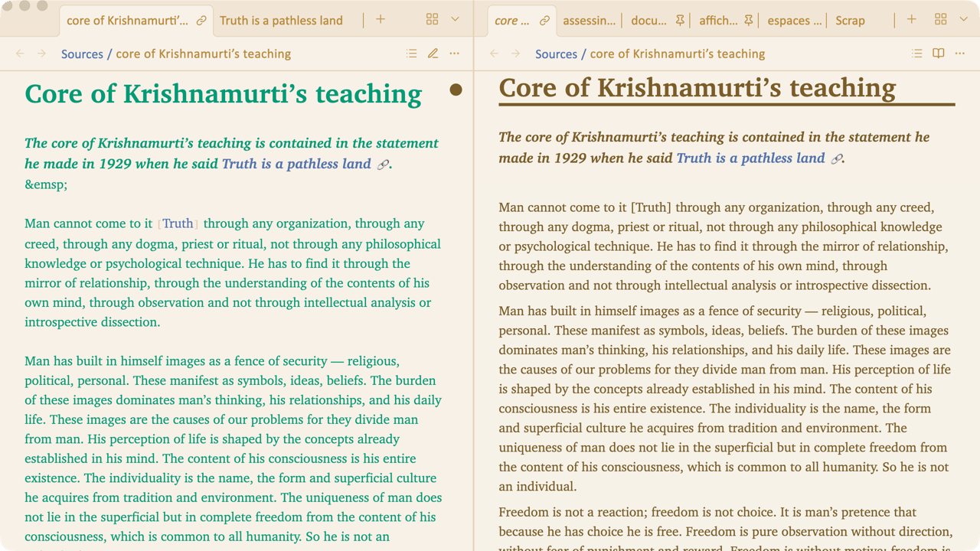Toggle right pane to editing via book icon
Image resolution: width=980 pixels, height=551 pixels.
939,54
